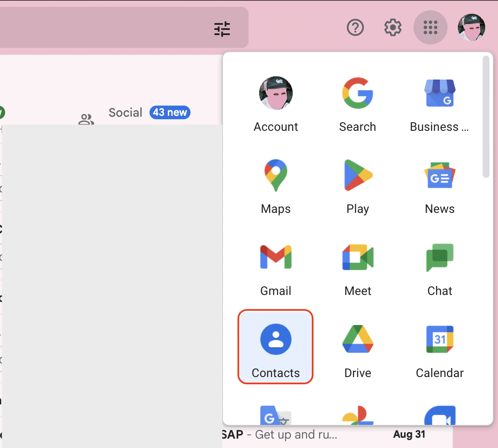Open the 'Get up and ru...' email
Image resolution: width=498 pixels, height=448 pixels.
tap(296, 434)
